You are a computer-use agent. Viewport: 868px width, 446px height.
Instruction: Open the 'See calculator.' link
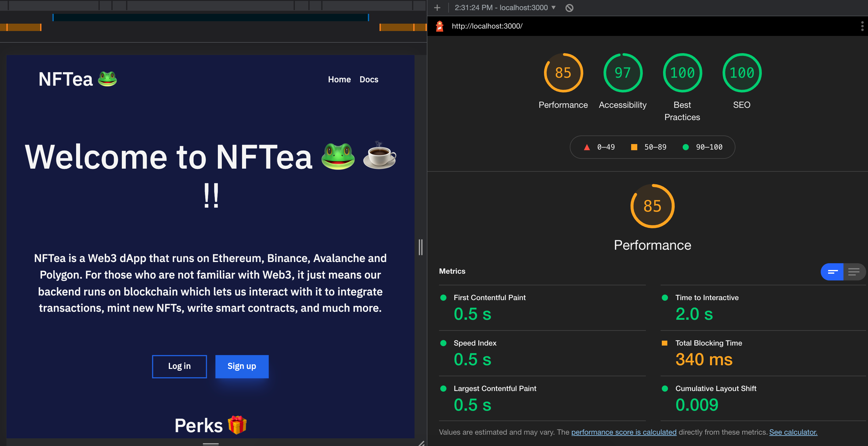pos(793,432)
